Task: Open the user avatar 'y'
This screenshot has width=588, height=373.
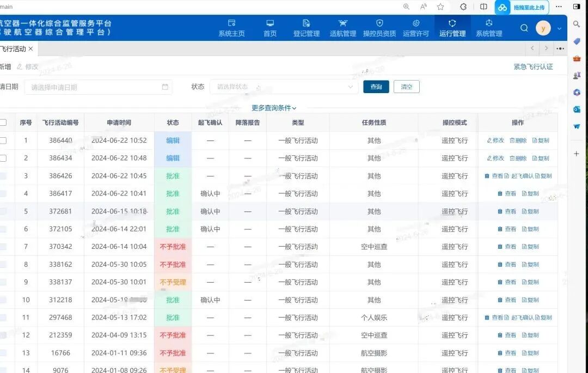Action: (x=543, y=28)
